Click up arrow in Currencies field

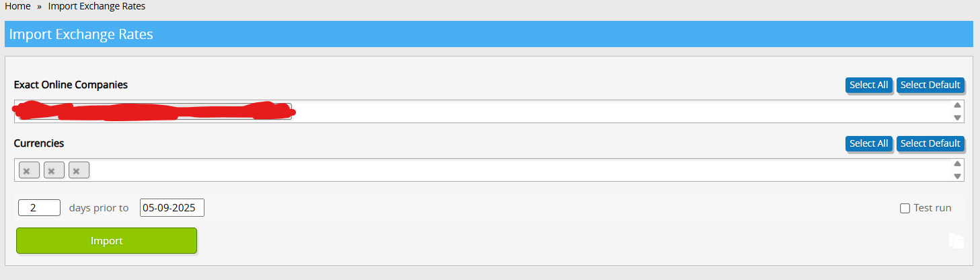[x=957, y=164]
